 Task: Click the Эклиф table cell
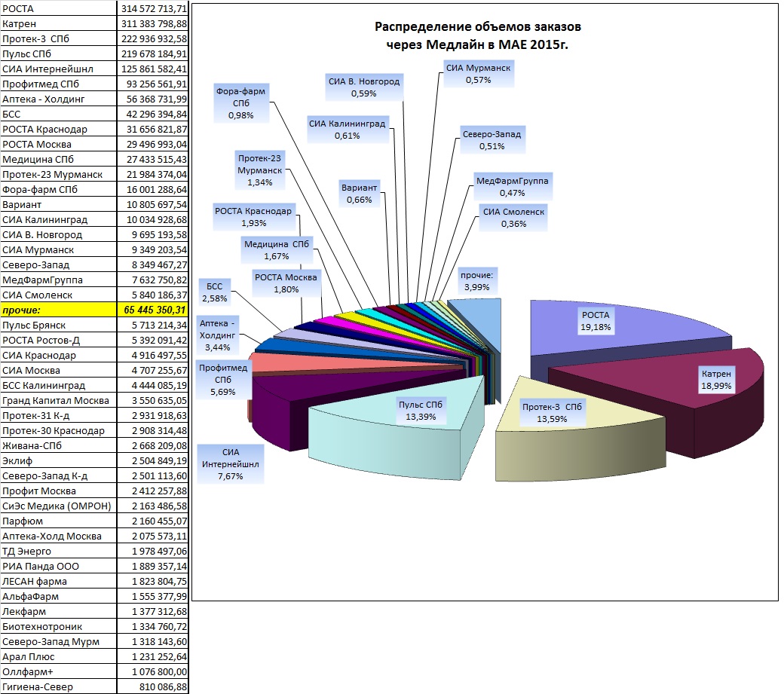(59, 460)
